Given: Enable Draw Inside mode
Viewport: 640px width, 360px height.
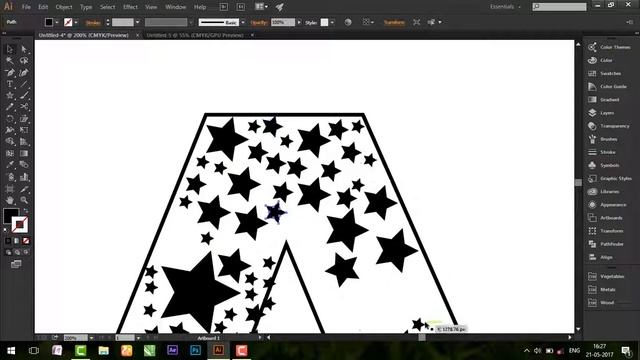Looking at the screenshot, I should 26,252.
